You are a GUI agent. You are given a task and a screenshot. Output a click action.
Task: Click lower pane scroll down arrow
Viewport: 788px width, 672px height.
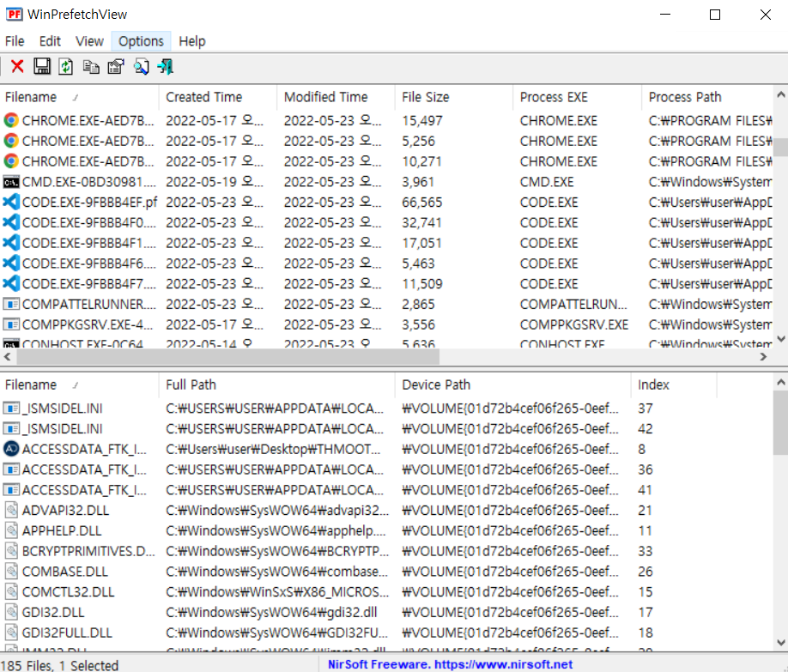[780, 642]
